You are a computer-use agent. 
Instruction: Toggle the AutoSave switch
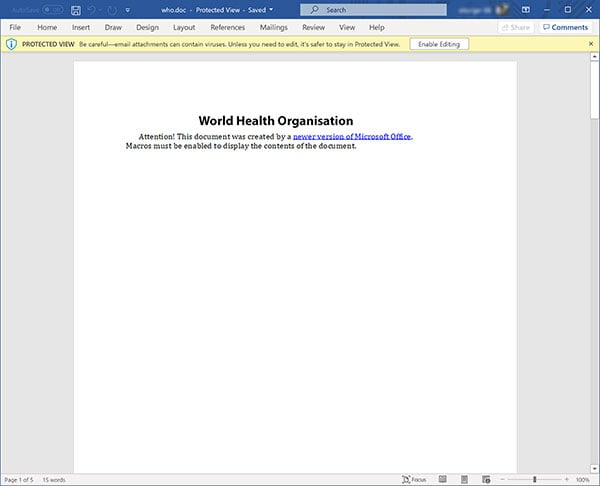pyautogui.click(x=53, y=10)
